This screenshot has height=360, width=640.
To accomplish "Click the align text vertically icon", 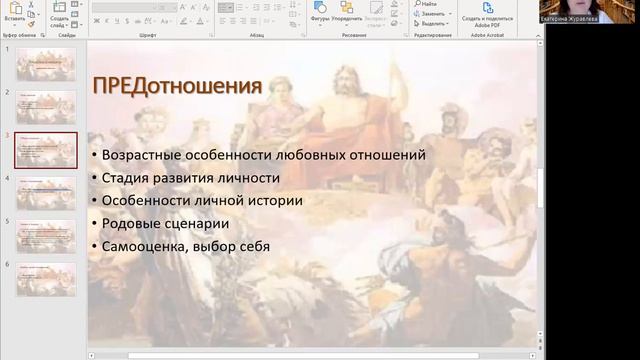I will point(293,15).
